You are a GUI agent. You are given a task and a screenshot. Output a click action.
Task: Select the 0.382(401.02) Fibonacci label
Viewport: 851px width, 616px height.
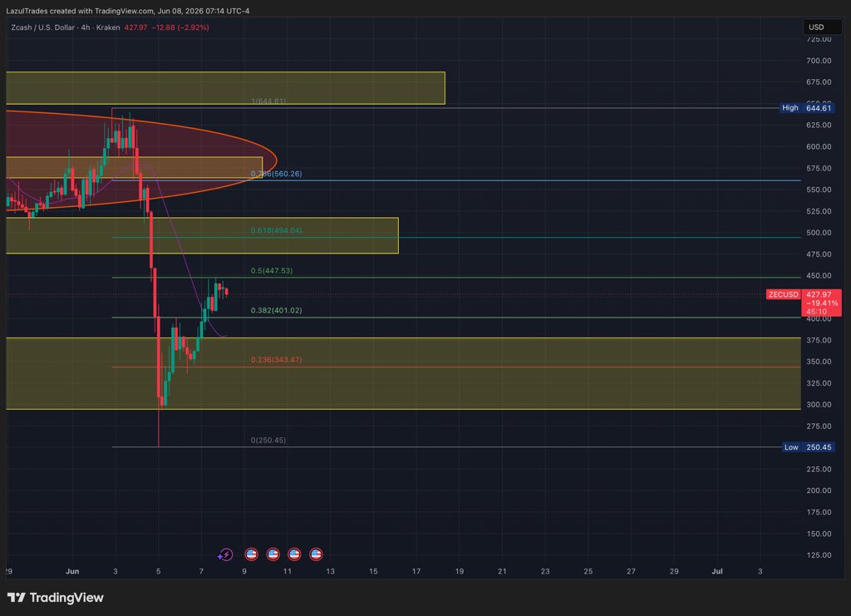[x=276, y=310]
